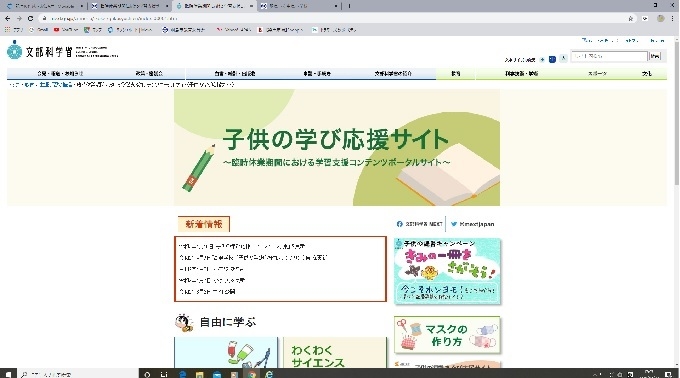Open the Gmail bookmark

(39, 30)
